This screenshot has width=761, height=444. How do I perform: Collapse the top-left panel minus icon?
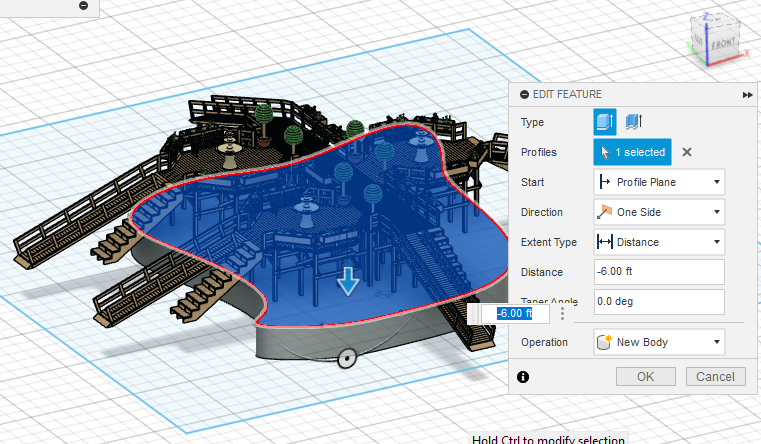coord(83,6)
